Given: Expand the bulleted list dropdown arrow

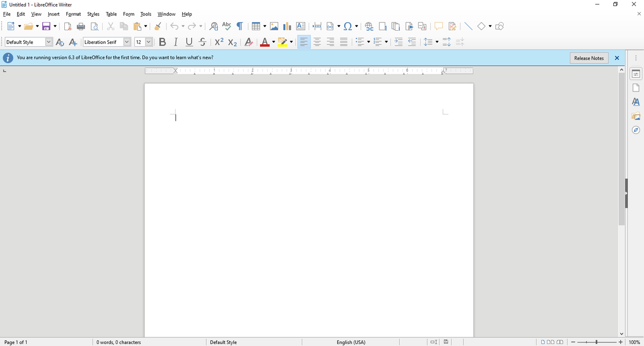Looking at the screenshot, I should [368, 42].
